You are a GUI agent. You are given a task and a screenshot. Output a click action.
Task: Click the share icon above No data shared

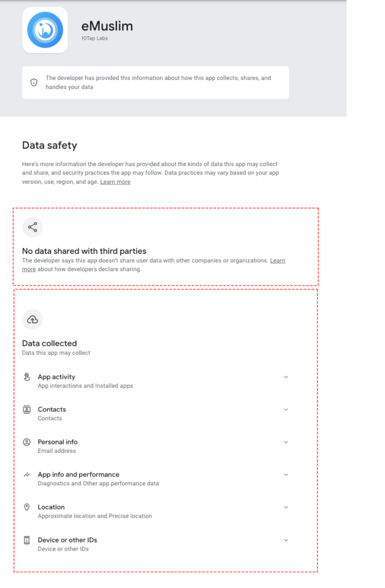coord(32,227)
